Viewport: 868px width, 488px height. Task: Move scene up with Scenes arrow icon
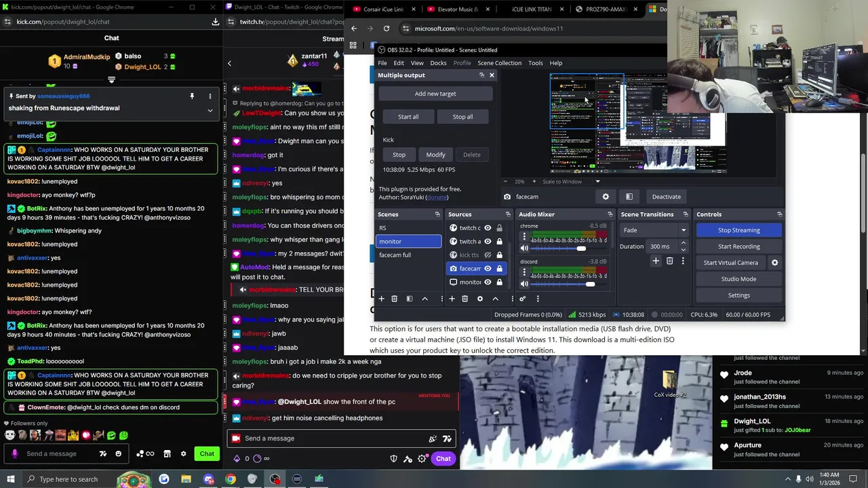tap(425, 299)
